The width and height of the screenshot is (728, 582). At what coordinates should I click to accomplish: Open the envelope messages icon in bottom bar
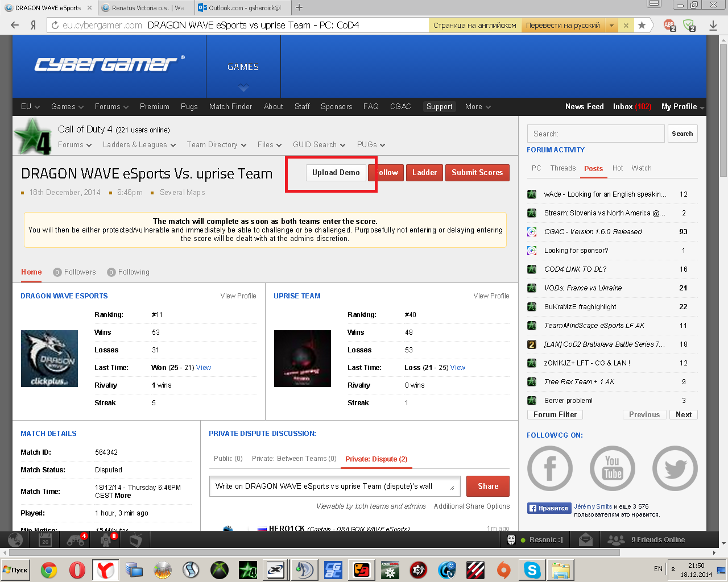(x=586, y=540)
